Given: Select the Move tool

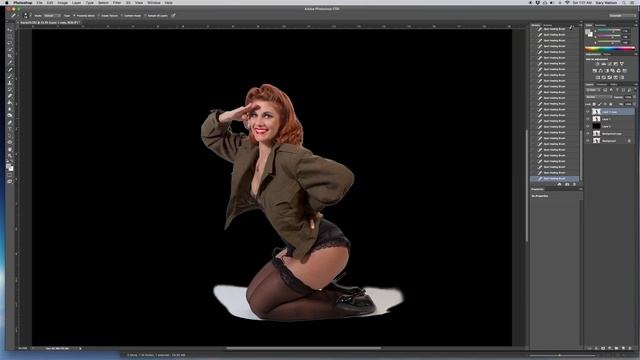Looking at the screenshot, I should click(10, 30).
